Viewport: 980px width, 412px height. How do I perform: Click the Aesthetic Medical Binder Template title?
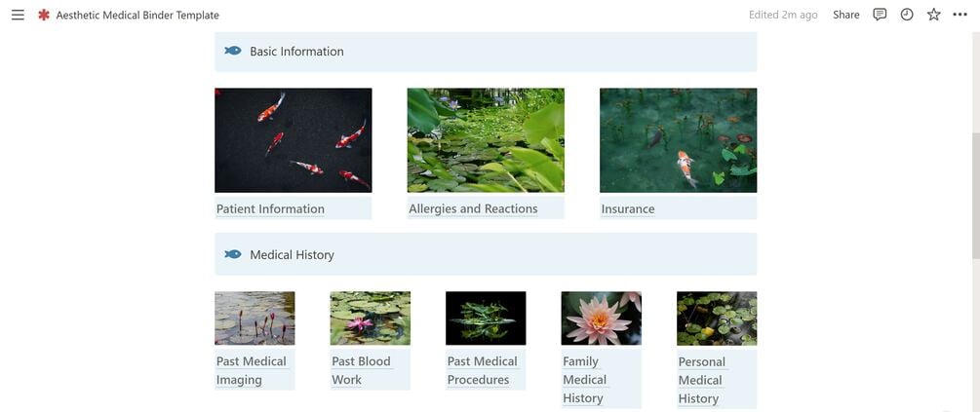click(137, 15)
